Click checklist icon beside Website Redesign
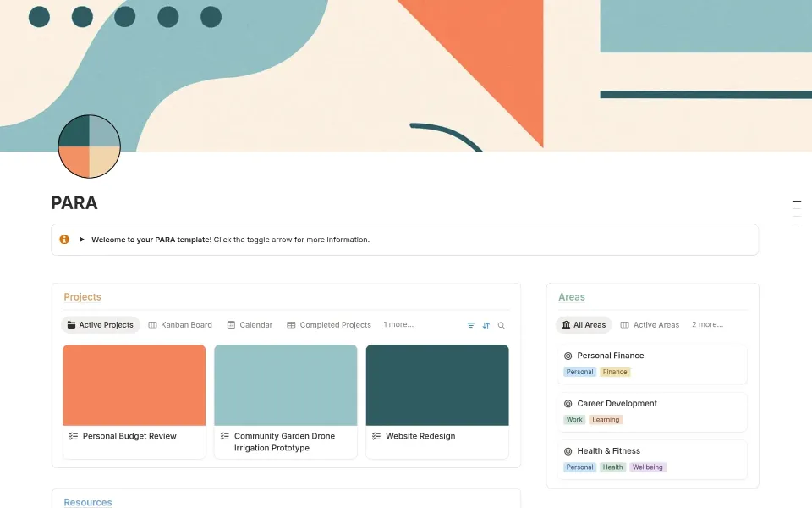Viewport: 812px width, 508px height. click(376, 437)
